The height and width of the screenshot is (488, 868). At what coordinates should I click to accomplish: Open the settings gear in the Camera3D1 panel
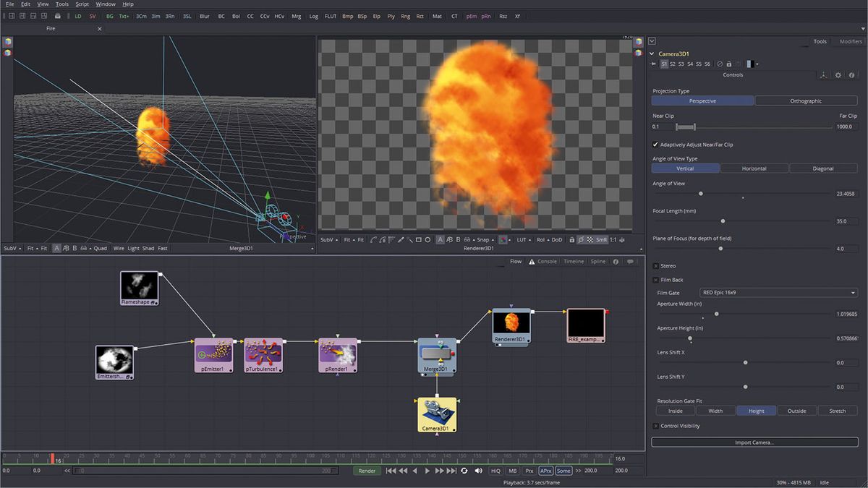click(x=838, y=74)
